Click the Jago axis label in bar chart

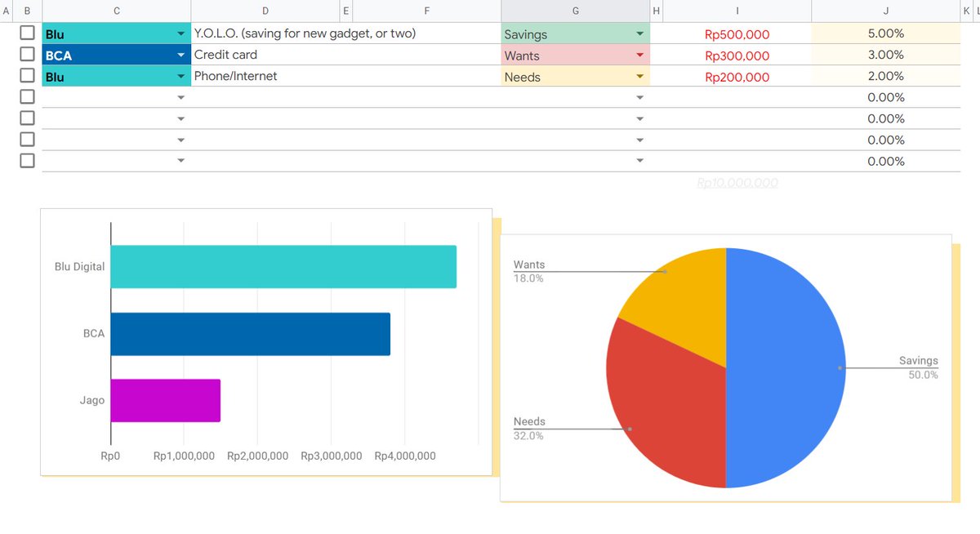93,400
